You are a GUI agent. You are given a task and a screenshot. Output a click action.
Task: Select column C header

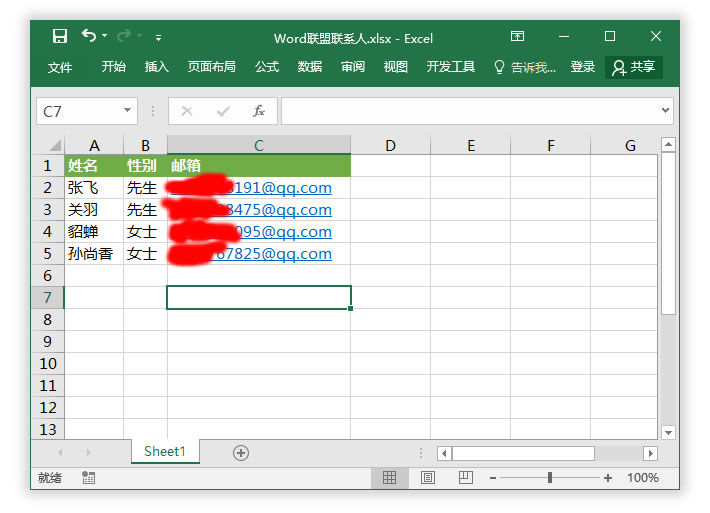pyautogui.click(x=259, y=145)
